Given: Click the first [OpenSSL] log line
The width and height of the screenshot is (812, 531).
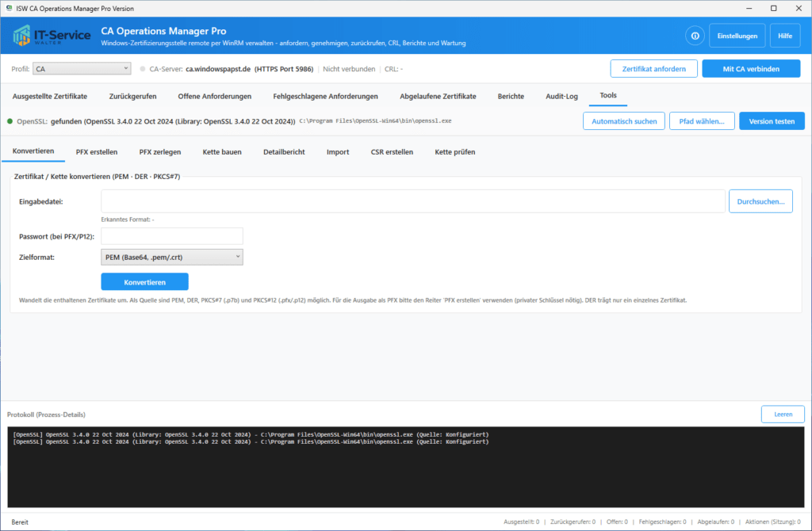Looking at the screenshot, I should pyautogui.click(x=251, y=435).
